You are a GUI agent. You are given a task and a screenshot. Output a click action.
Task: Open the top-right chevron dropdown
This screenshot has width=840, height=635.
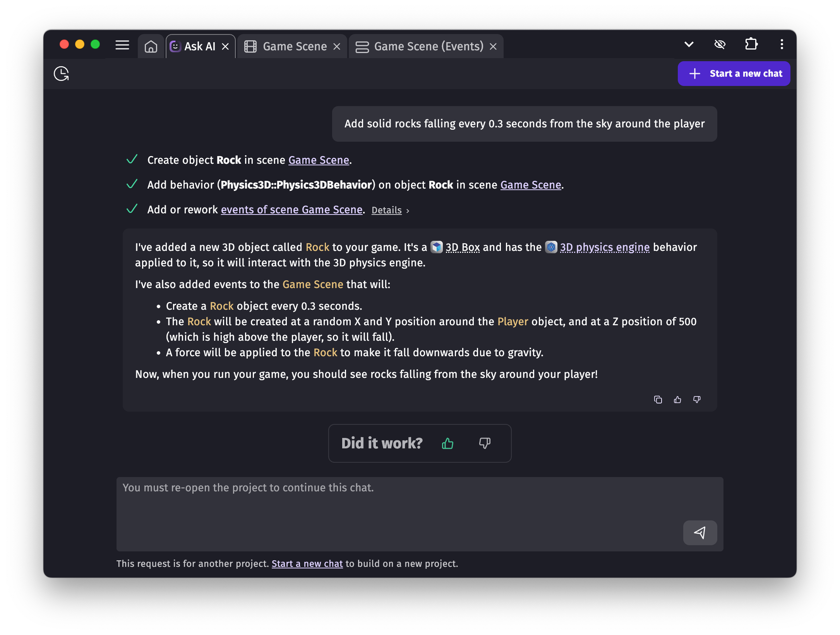point(689,44)
